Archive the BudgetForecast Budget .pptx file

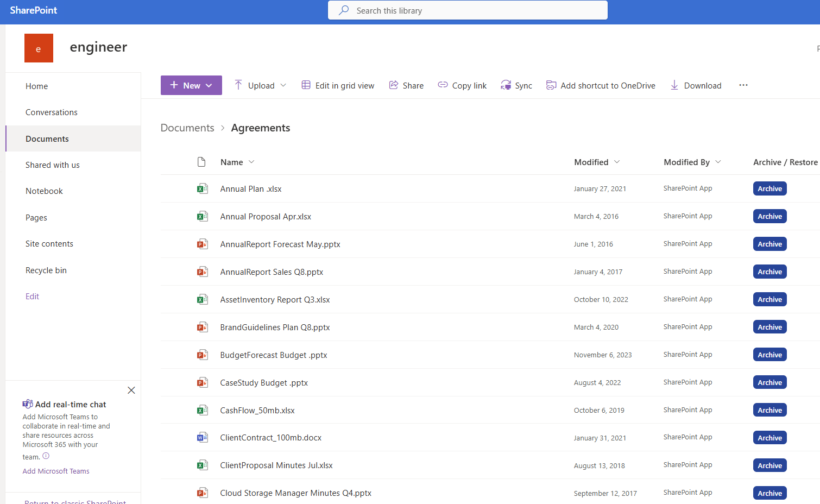[769, 355]
